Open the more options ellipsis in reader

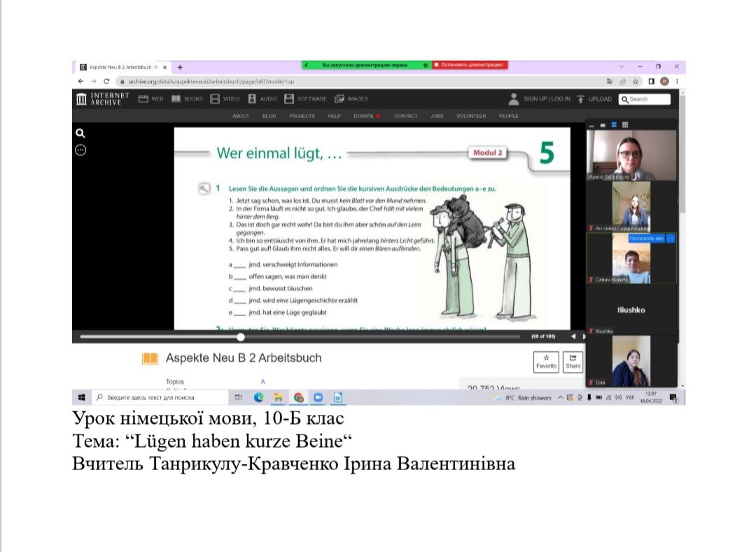point(80,150)
